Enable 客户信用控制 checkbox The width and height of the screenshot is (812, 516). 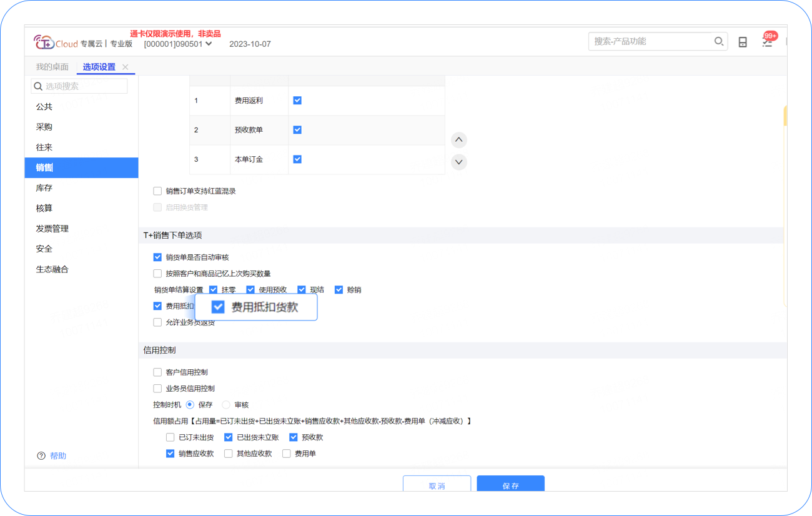[x=157, y=372]
